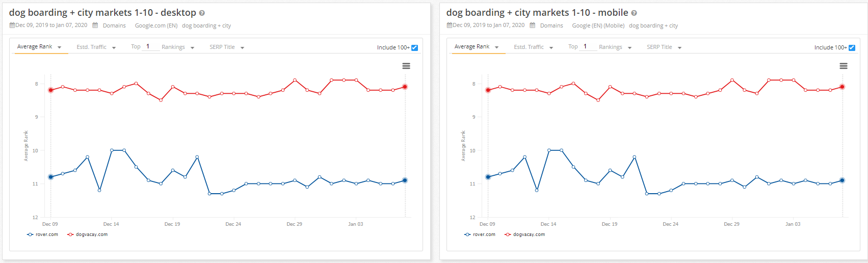This screenshot has width=868, height=263.
Task: Click the Domains icon in desktop panel
Action: tap(95, 25)
